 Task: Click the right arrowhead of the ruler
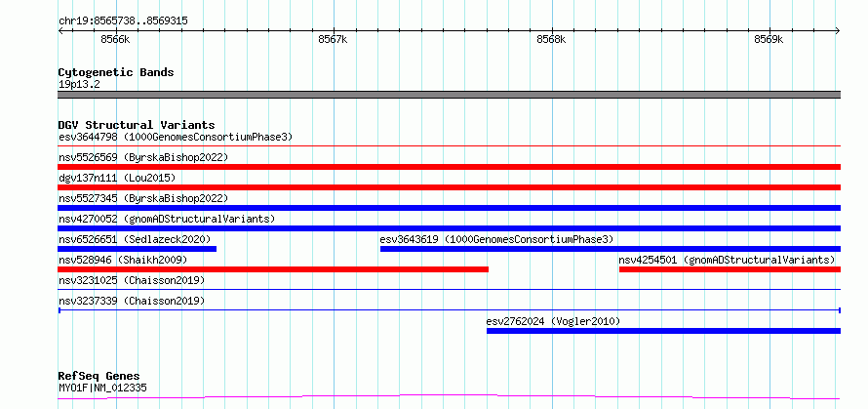[x=838, y=30]
